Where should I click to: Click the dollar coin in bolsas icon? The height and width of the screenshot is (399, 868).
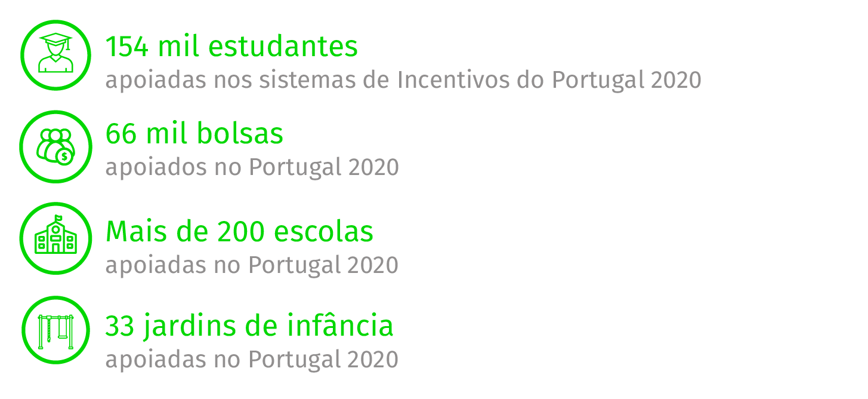(x=64, y=157)
